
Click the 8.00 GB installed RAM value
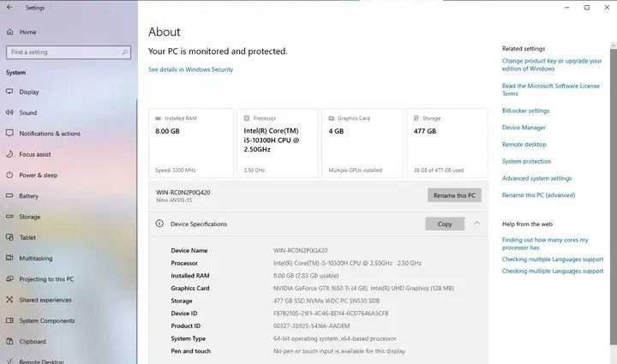click(x=167, y=131)
